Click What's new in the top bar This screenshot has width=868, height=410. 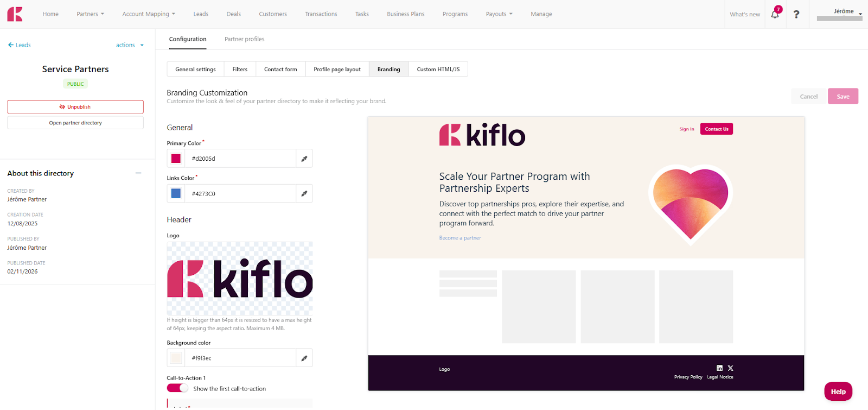click(x=745, y=14)
